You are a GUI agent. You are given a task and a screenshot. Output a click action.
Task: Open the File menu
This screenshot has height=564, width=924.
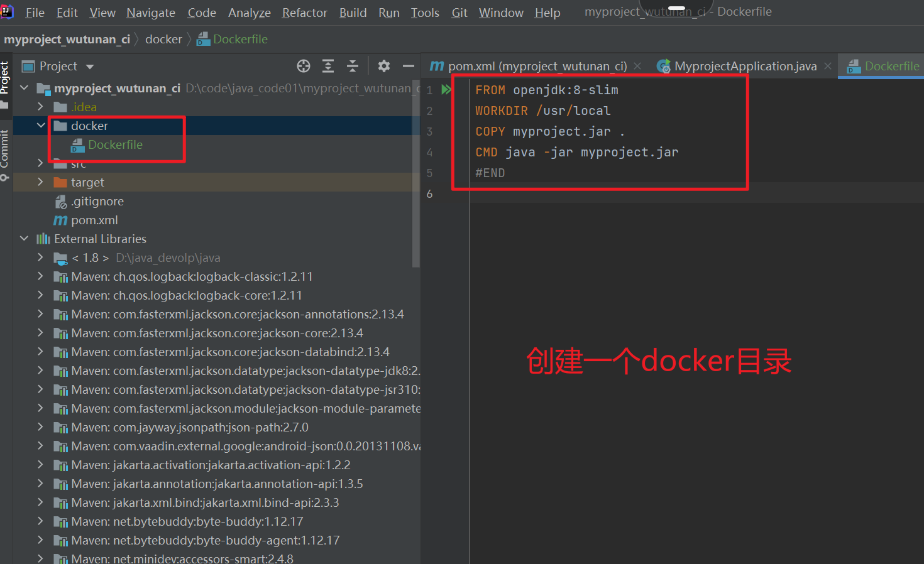[x=35, y=13]
